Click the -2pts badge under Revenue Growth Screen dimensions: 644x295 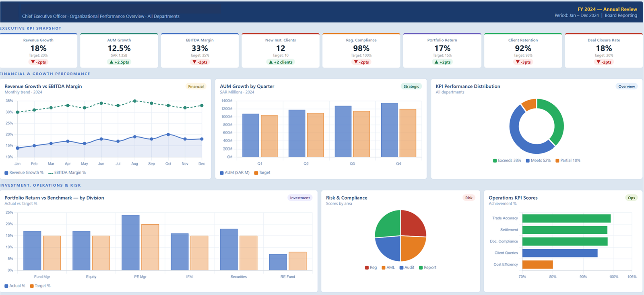39,62
